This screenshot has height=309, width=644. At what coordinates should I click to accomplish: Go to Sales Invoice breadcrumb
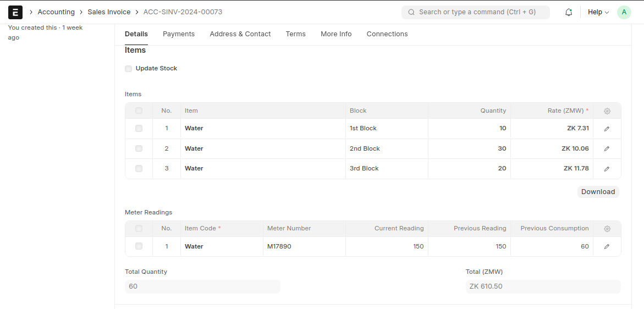pos(109,12)
